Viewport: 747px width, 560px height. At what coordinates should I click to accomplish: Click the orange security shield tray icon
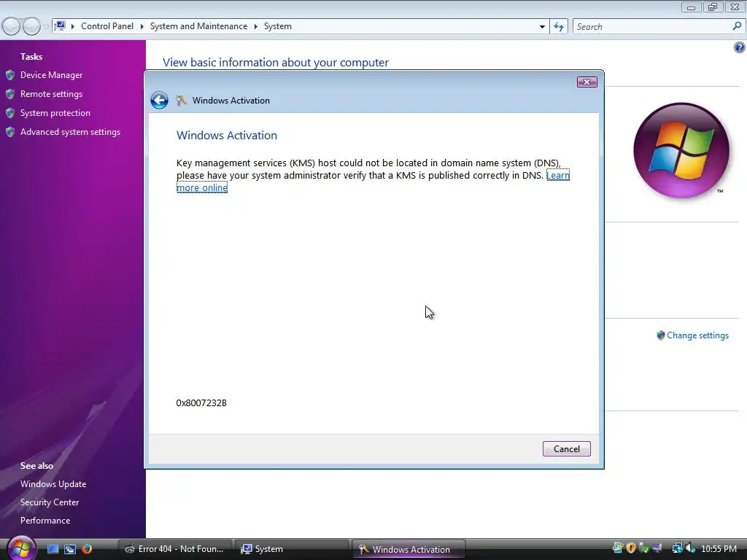631,548
